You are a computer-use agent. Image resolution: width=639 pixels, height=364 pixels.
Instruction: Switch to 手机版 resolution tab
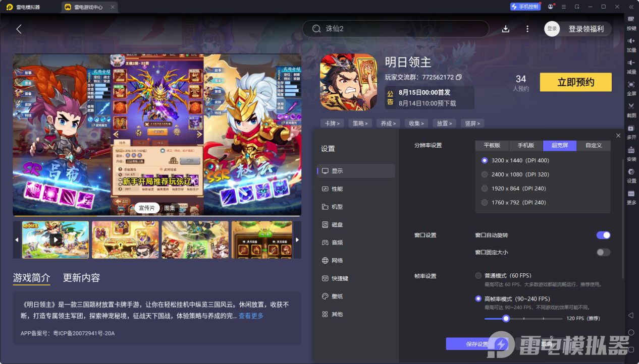526,145
